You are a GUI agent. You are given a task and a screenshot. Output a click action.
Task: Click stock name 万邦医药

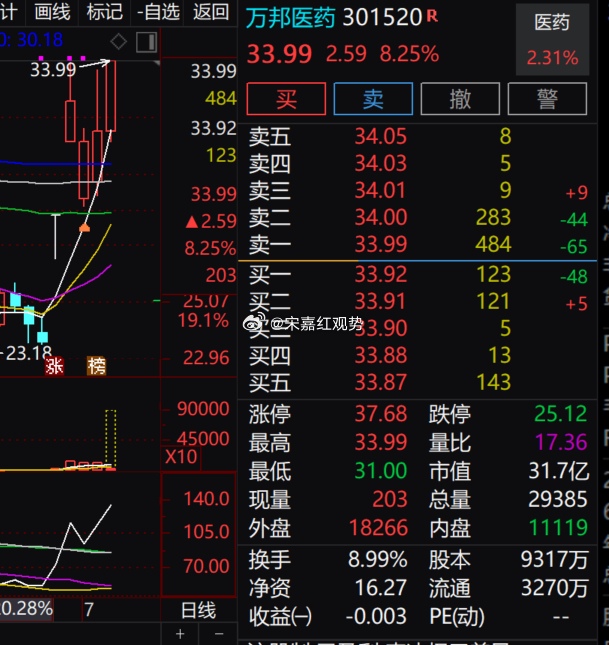click(x=291, y=18)
